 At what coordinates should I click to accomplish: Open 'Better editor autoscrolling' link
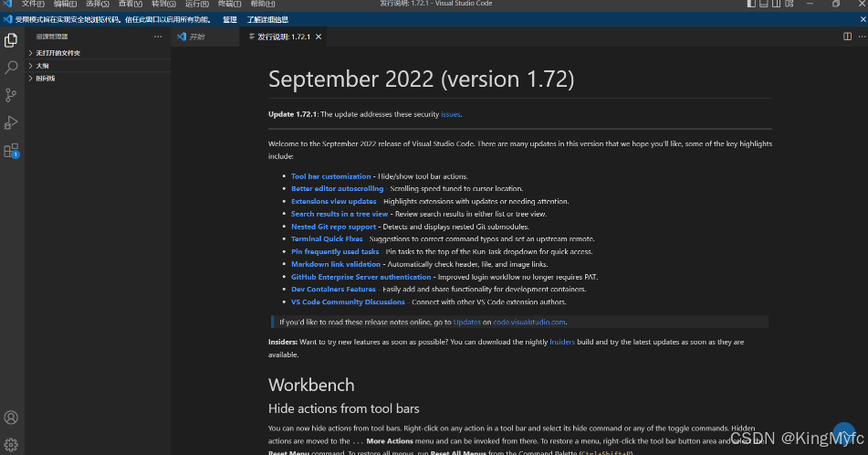point(337,188)
